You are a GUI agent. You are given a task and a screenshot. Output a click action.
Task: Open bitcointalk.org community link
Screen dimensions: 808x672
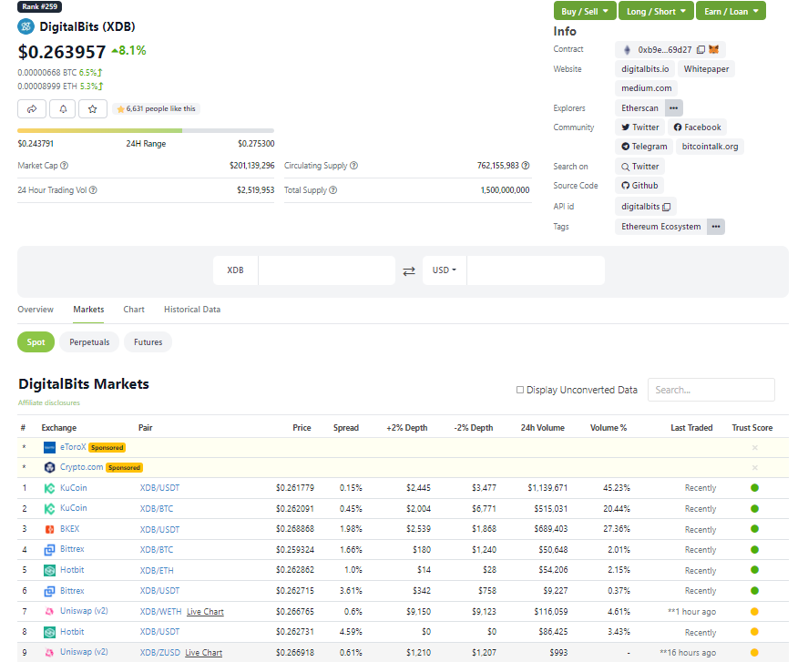click(710, 147)
